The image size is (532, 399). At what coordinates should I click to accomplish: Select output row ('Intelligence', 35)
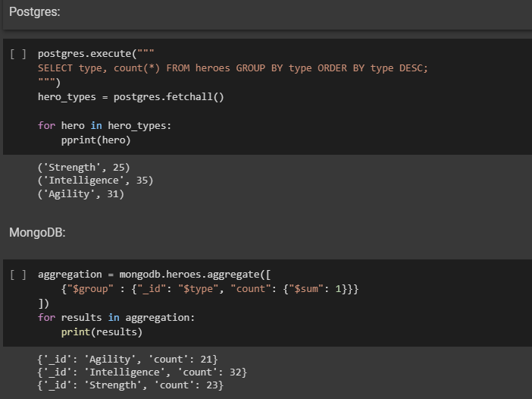pos(95,181)
